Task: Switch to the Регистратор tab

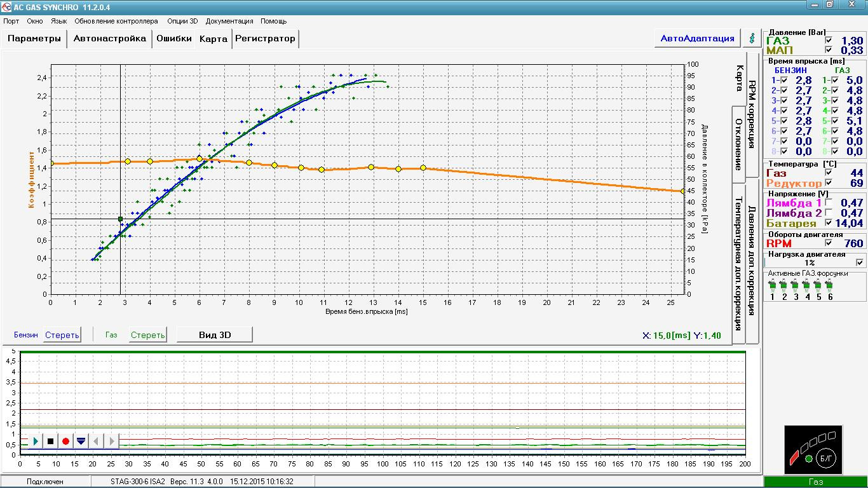Action: point(265,38)
